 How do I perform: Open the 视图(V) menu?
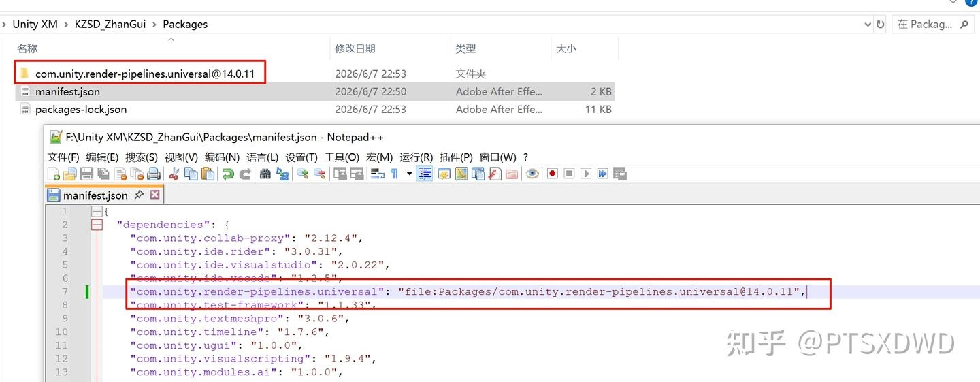(x=181, y=157)
